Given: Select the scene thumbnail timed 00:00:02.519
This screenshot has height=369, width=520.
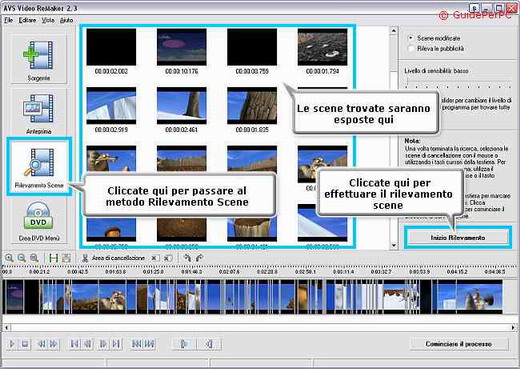Looking at the screenshot, I should (111, 106).
